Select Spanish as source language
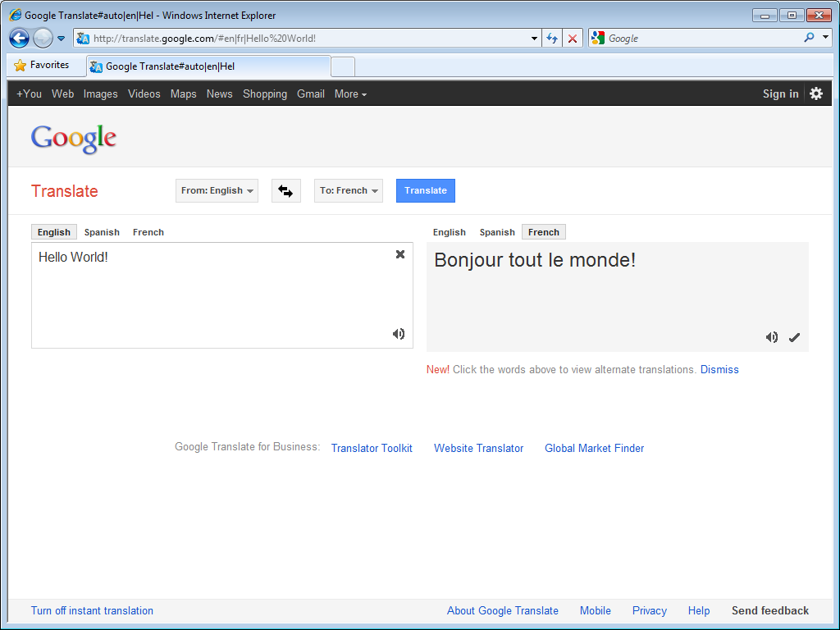The image size is (840, 630). [102, 232]
